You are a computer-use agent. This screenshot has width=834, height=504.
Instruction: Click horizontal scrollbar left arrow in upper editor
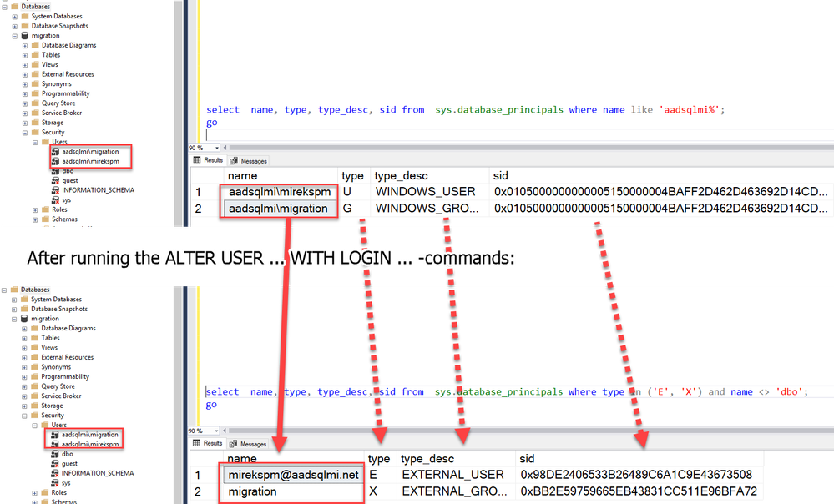click(225, 148)
